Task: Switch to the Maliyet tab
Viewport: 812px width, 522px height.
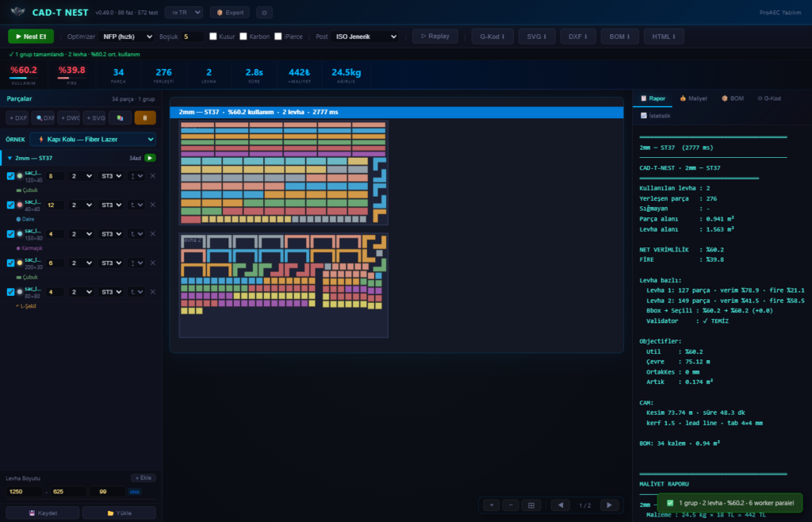Action: [x=693, y=98]
